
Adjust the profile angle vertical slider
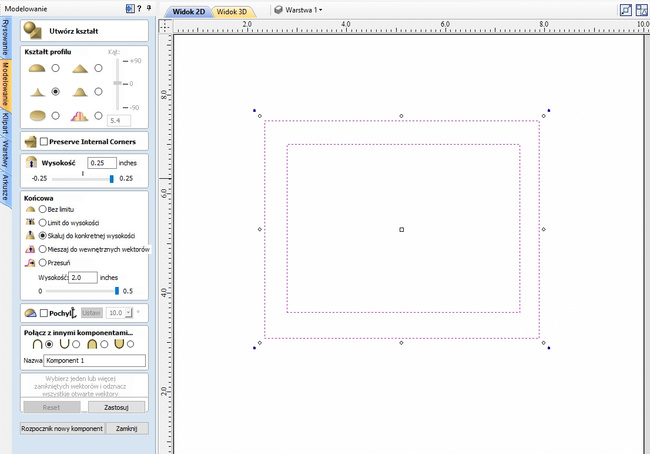point(118,83)
